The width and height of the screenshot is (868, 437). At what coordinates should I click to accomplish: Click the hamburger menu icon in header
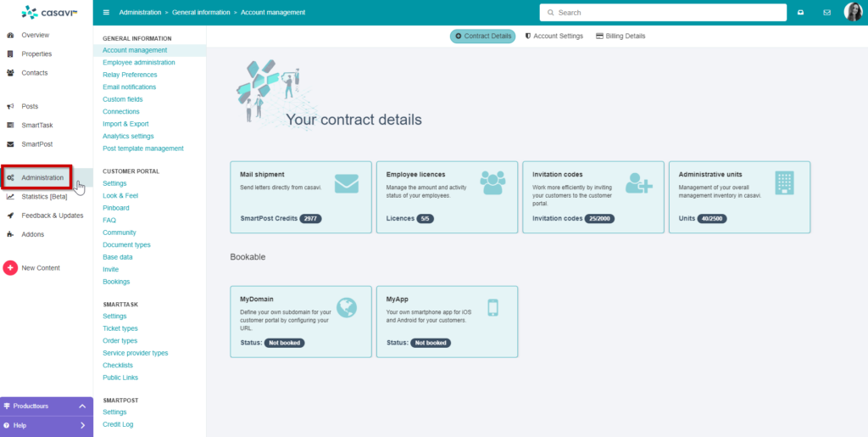(x=106, y=13)
